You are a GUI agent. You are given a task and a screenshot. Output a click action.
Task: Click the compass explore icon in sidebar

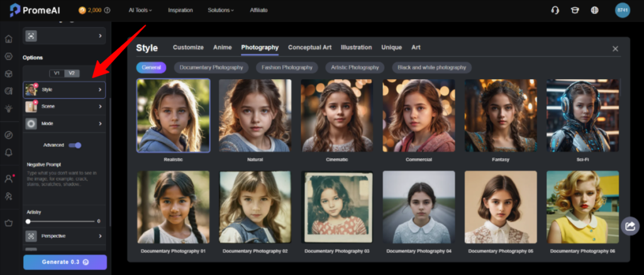pos(9,135)
